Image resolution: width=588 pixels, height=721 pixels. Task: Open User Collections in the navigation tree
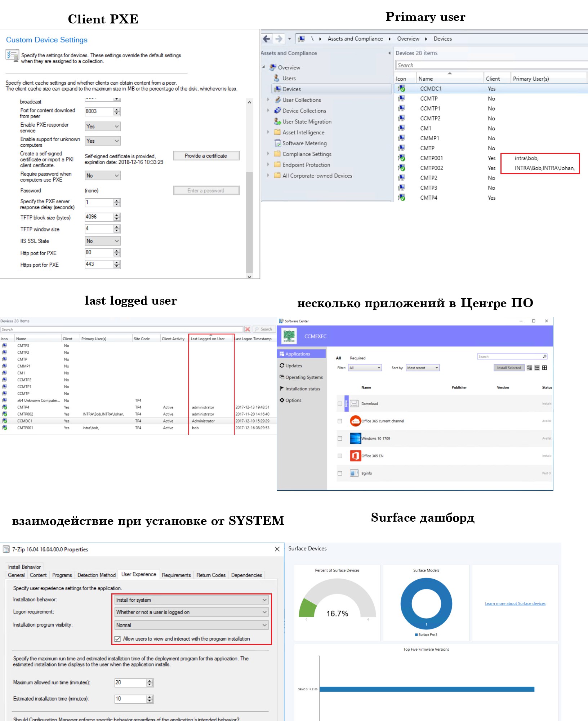pyautogui.click(x=302, y=100)
